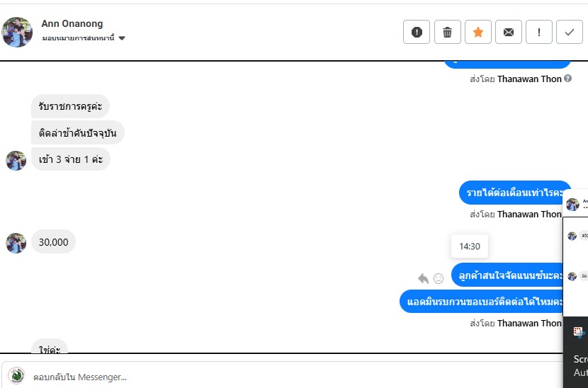Screen dimensions: 588x388
Task: Open Ann Onanong's header profile picture
Action: point(17,32)
